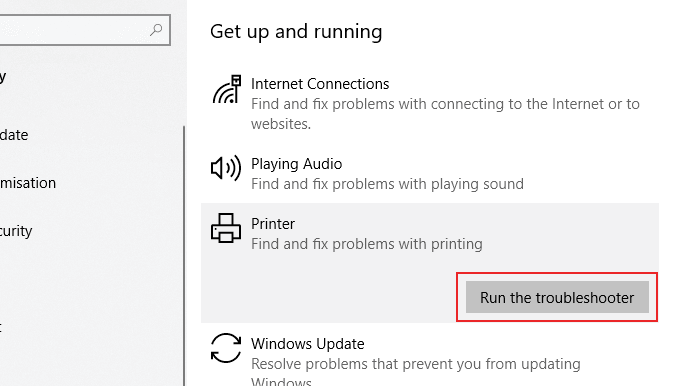
Task: Select the Printer title text
Action: click(273, 224)
